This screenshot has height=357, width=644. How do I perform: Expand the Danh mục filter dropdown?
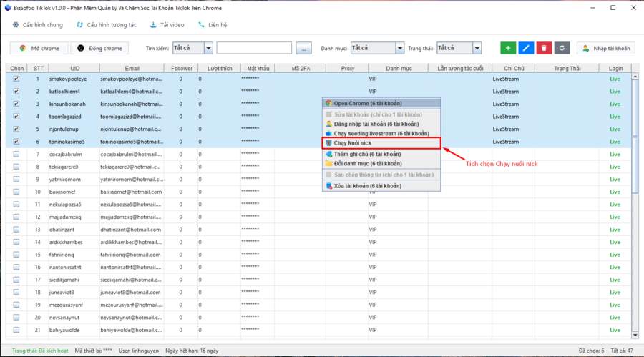399,48
